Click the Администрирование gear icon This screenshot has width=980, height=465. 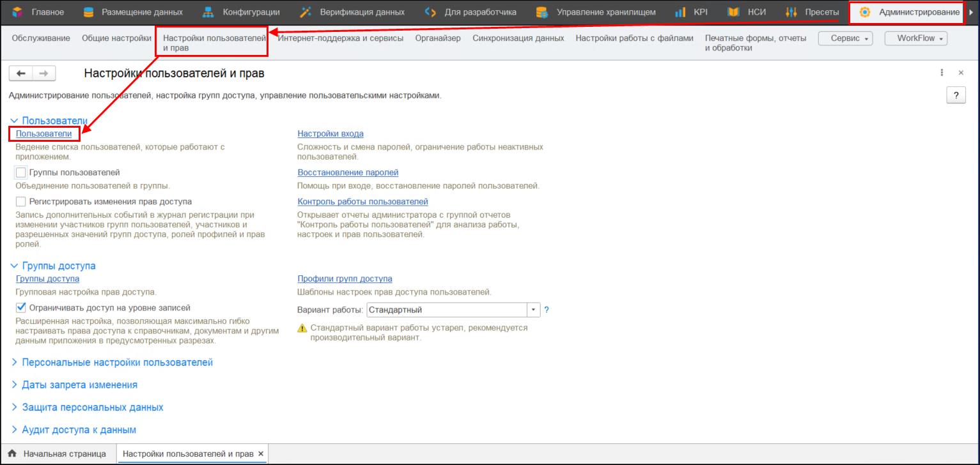(x=865, y=12)
